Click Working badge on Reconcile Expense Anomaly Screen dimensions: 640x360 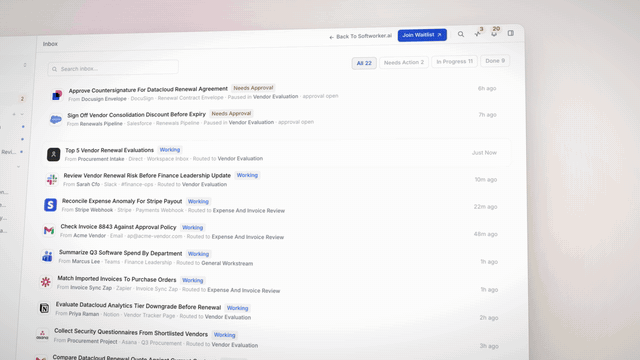[x=198, y=202]
